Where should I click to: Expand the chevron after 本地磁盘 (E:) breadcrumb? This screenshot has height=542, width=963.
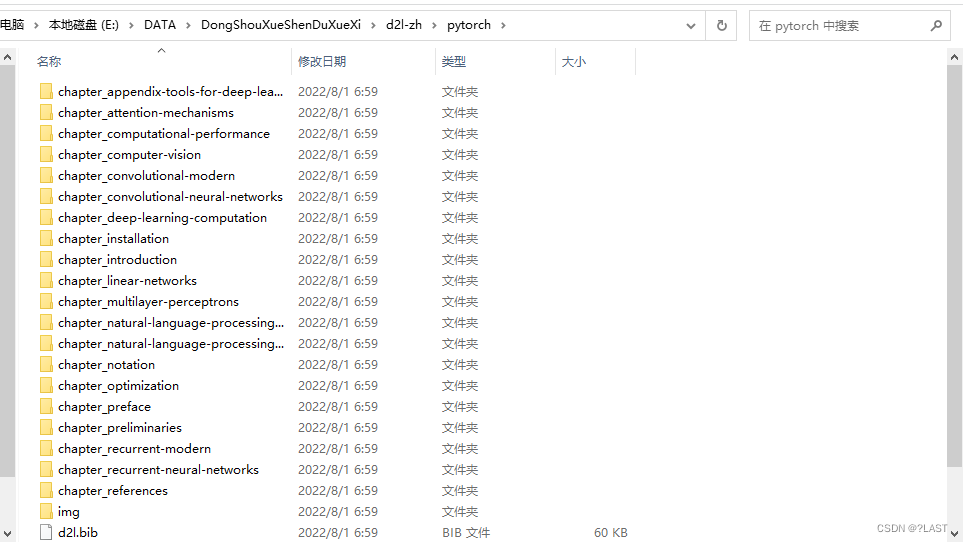131,25
